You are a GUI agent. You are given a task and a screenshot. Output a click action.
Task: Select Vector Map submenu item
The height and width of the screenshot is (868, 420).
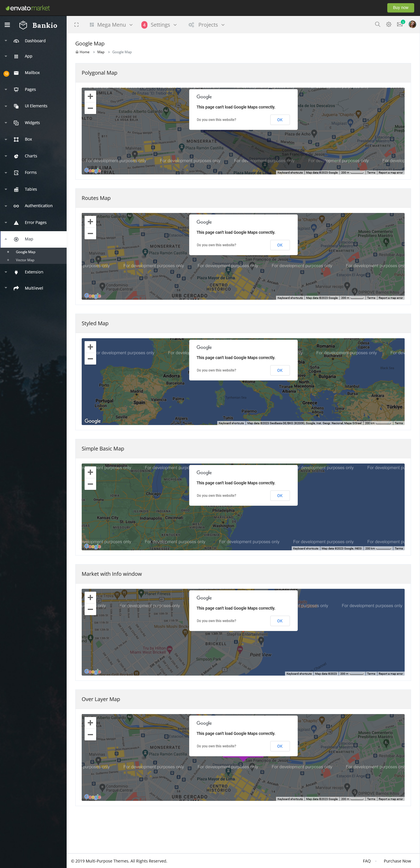pyautogui.click(x=25, y=260)
